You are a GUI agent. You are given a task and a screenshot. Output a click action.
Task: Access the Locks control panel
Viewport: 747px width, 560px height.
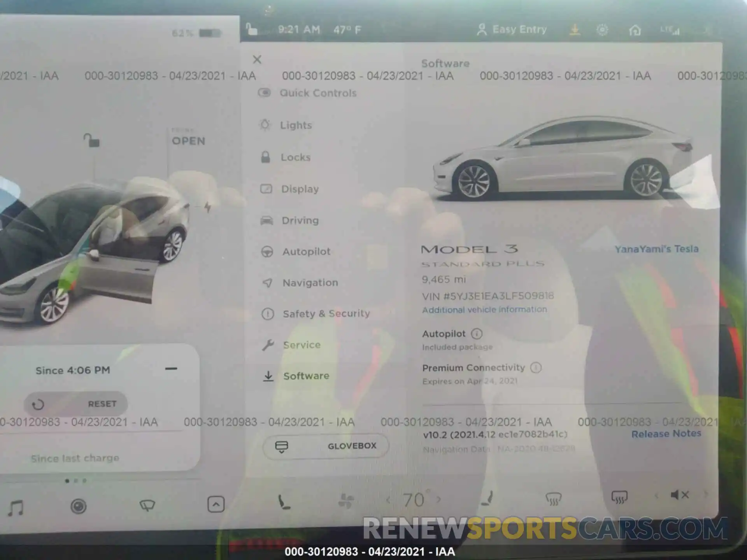coord(296,156)
